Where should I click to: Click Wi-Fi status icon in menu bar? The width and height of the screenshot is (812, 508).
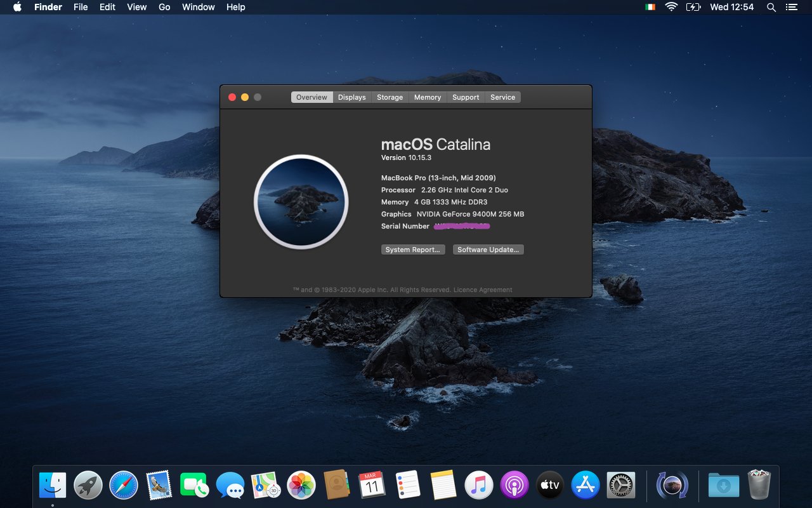tap(671, 7)
